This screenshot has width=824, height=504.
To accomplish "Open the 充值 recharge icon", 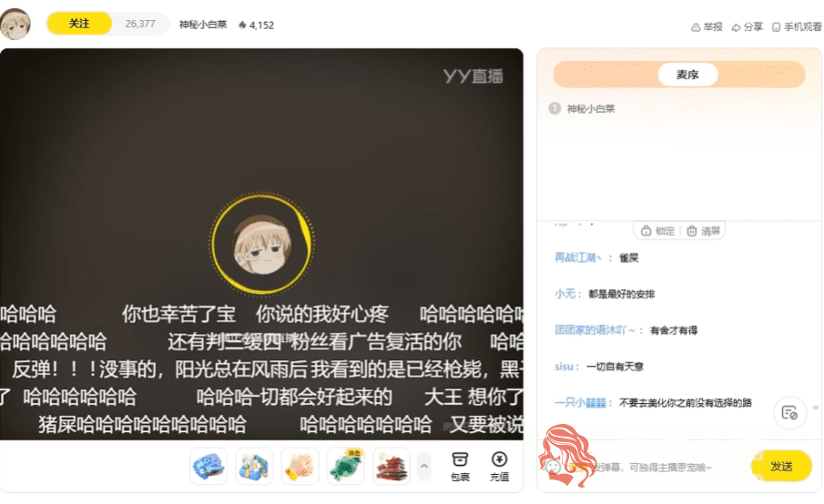I will 499,466.
